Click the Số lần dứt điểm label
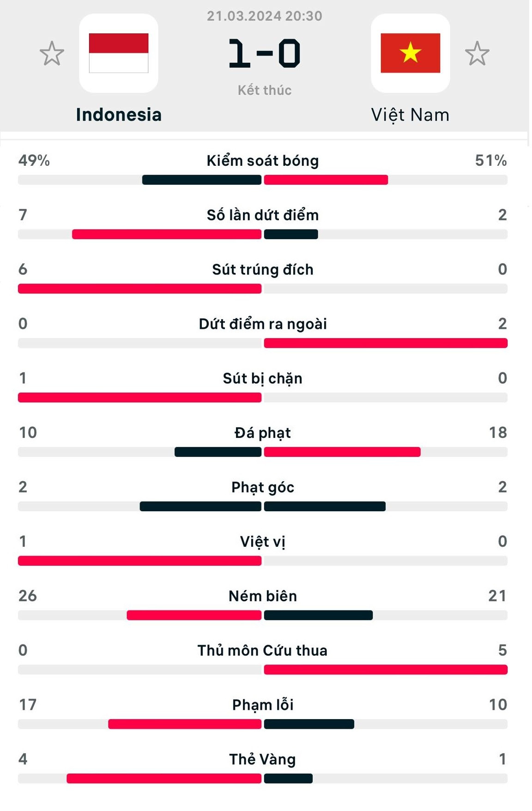 click(263, 215)
